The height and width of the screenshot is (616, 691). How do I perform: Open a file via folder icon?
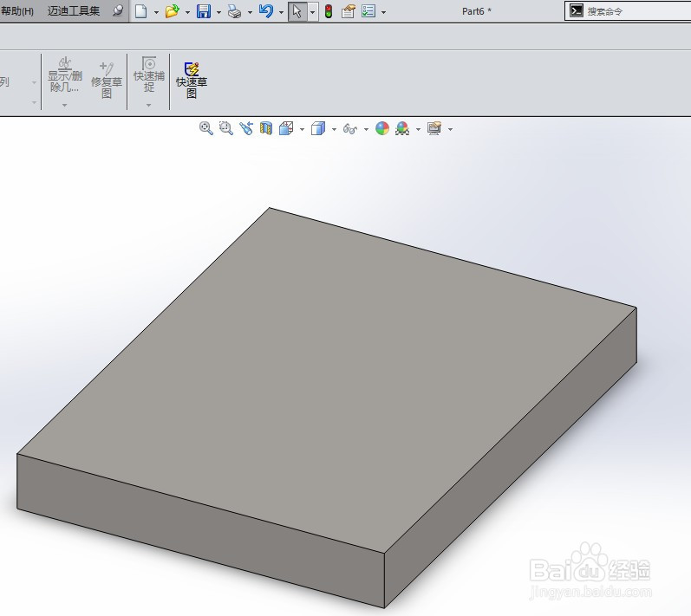(173, 11)
